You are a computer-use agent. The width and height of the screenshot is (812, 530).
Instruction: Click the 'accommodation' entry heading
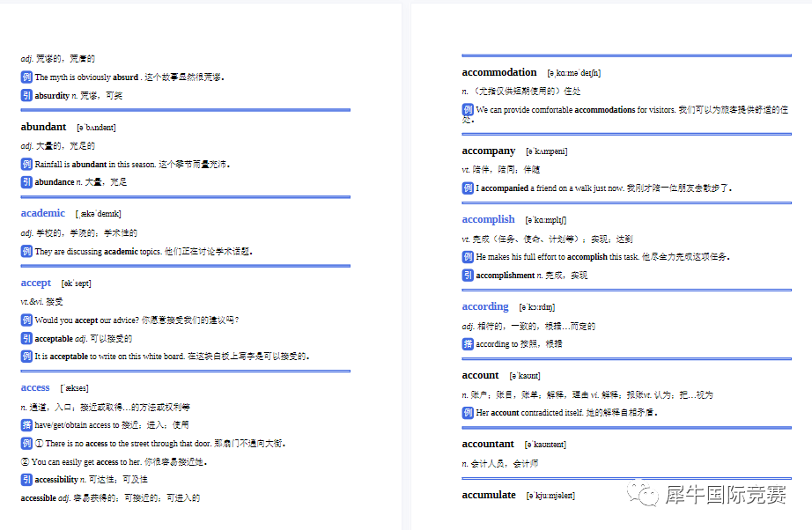(498, 72)
